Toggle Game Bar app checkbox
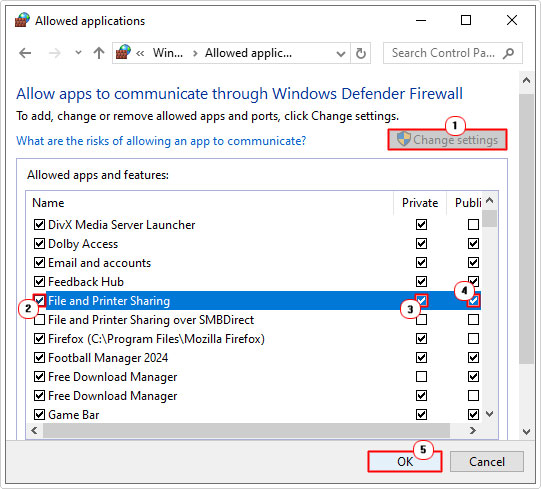This screenshot has height=489, width=541. click(39, 414)
